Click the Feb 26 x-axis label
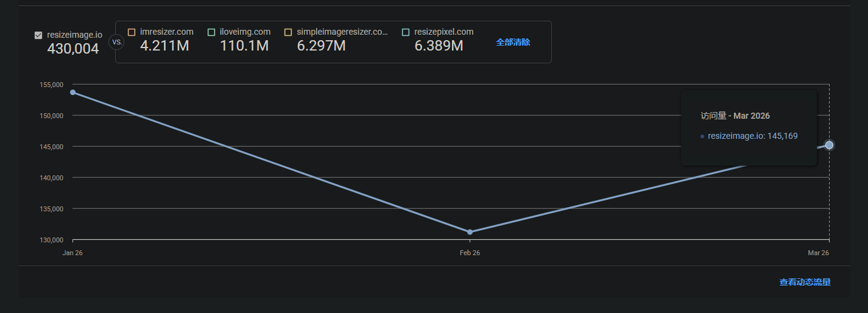The height and width of the screenshot is (313, 868). coord(470,253)
